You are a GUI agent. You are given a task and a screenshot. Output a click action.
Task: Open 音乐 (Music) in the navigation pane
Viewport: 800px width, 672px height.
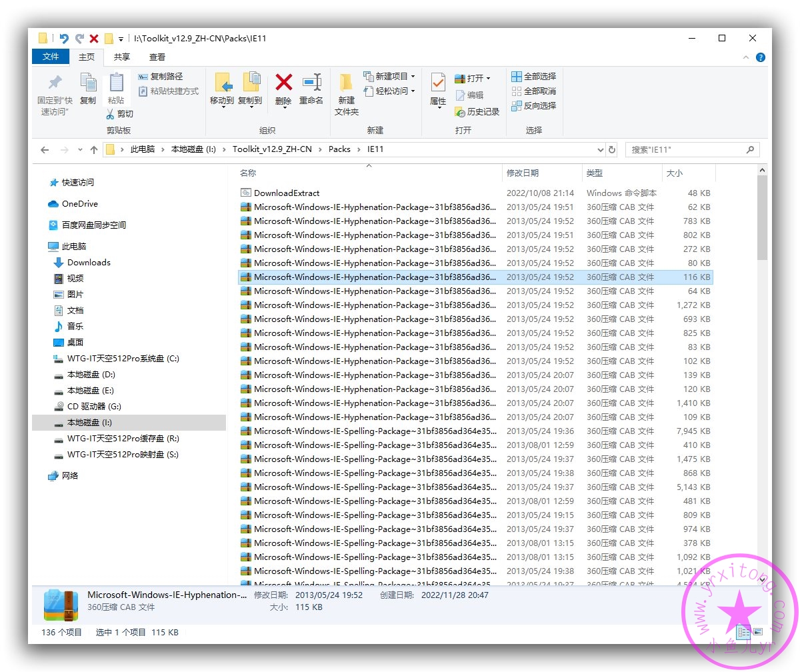(69, 327)
